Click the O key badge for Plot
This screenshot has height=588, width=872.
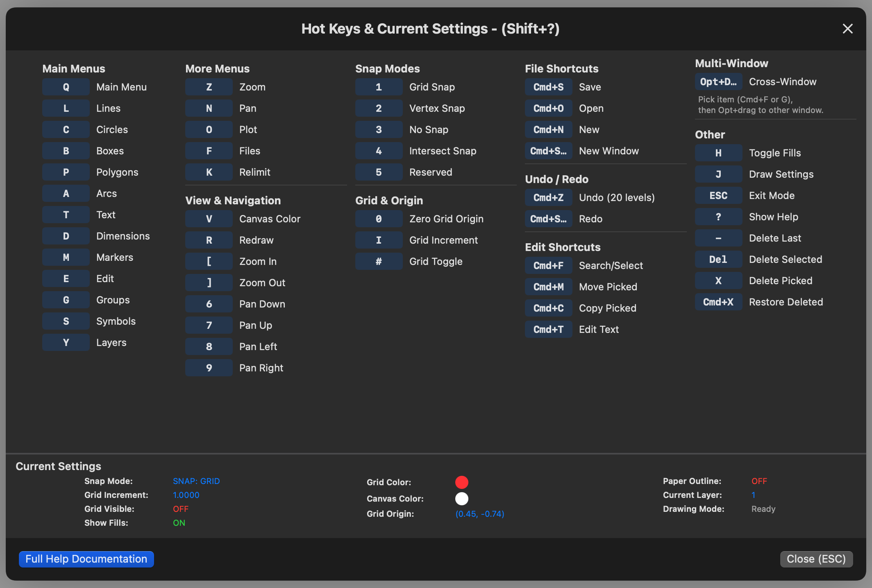point(209,129)
